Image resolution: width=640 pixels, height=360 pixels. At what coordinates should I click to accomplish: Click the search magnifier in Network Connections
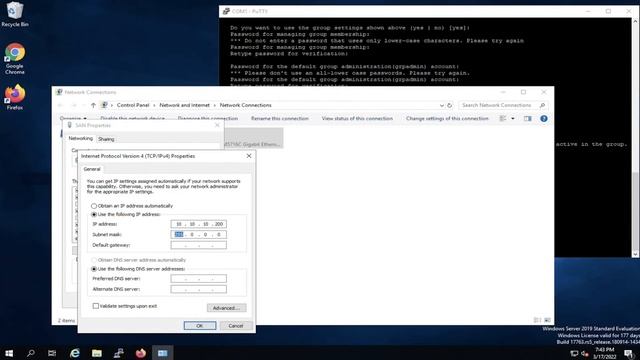(x=542, y=105)
